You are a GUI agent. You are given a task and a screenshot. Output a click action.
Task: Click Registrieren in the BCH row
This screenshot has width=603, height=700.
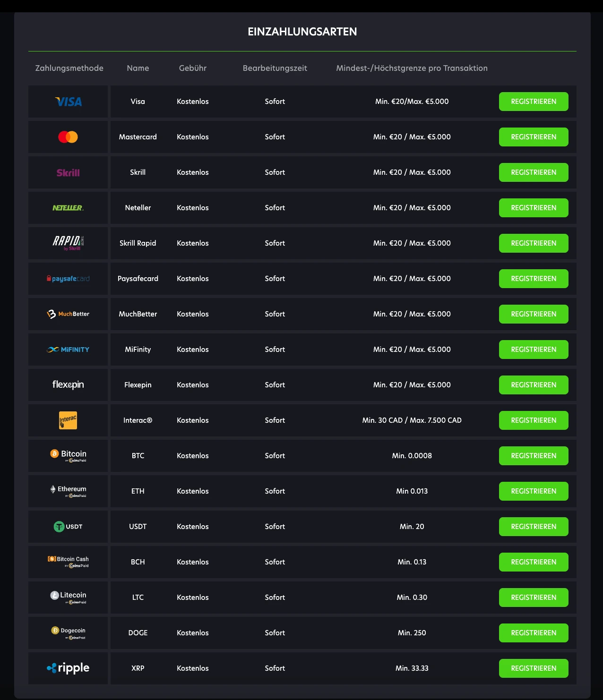(534, 562)
